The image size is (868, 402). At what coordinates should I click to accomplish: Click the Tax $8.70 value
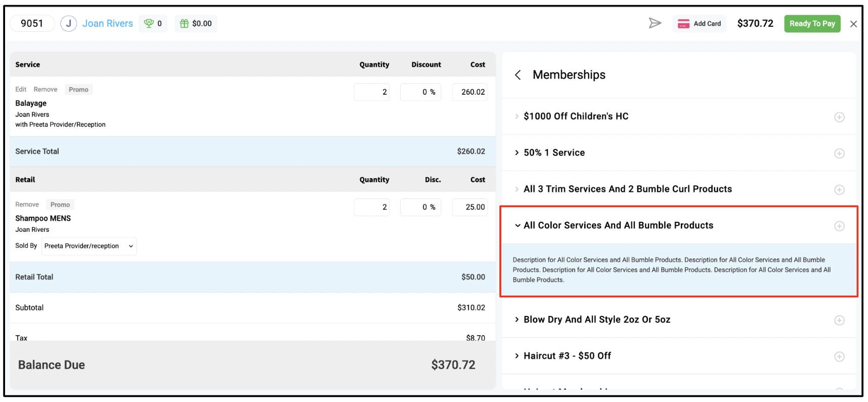click(x=475, y=338)
